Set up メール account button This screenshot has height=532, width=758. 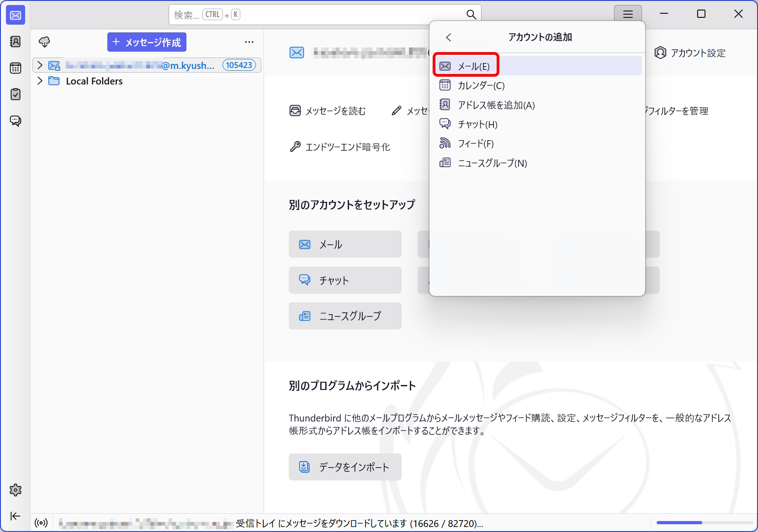(x=345, y=244)
